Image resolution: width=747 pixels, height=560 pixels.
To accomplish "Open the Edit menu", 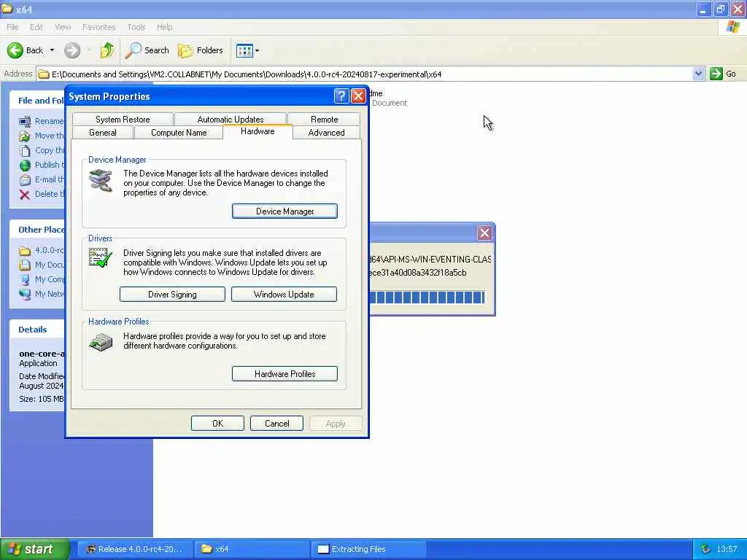I will point(36,27).
